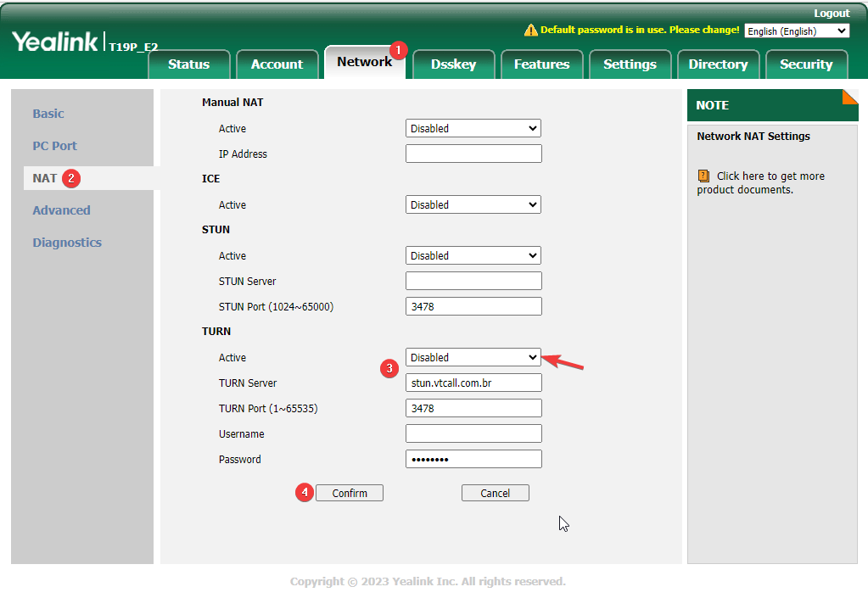The height and width of the screenshot is (598, 868).
Task: Open Diagnostics from the sidebar
Action: click(x=67, y=243)
